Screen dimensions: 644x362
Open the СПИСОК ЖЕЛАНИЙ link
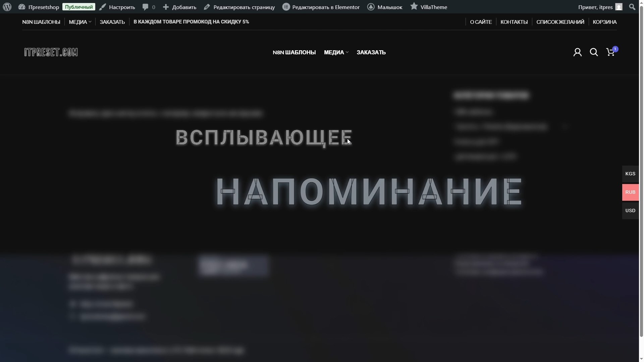(560, 22)
